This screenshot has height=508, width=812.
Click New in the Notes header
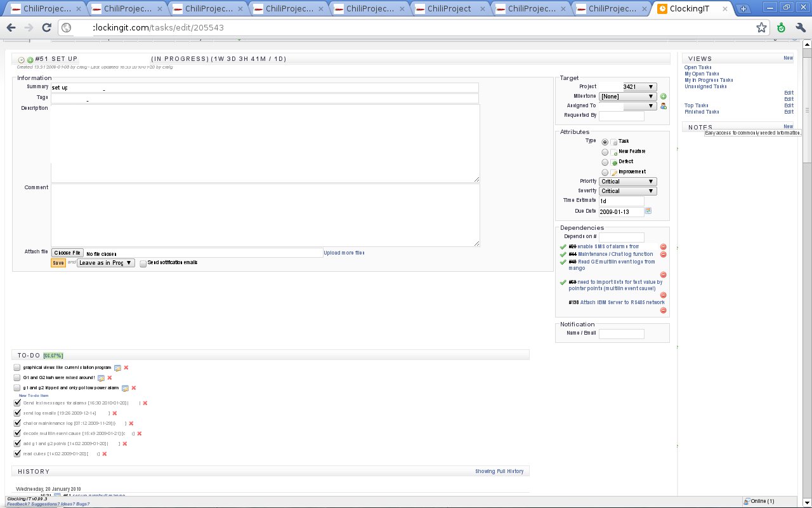click(789, 126)
